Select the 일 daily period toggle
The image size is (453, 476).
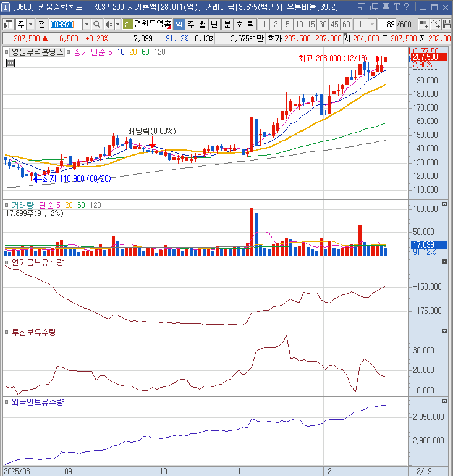coord(179,24)
